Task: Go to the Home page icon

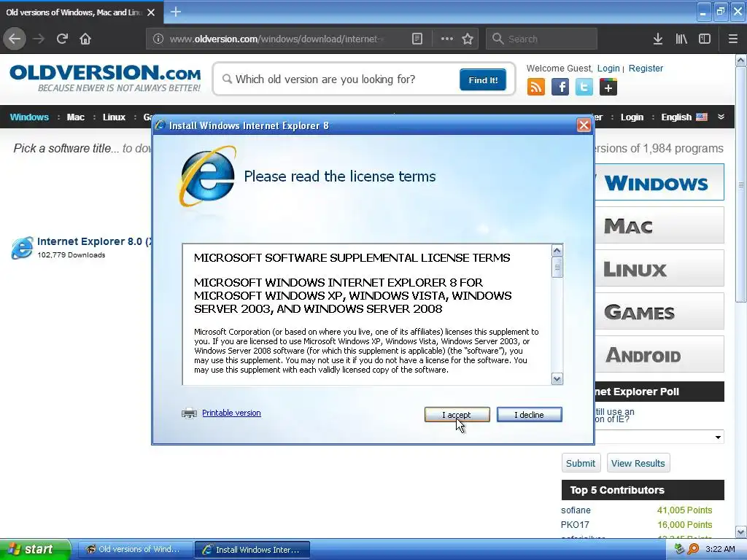Action: tap(85, 39)
